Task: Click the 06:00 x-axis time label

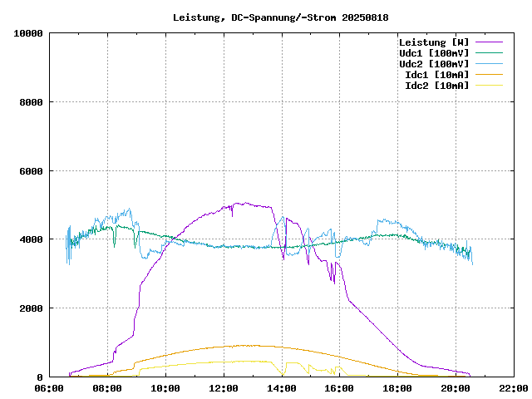Action: (x=49, y=388)
